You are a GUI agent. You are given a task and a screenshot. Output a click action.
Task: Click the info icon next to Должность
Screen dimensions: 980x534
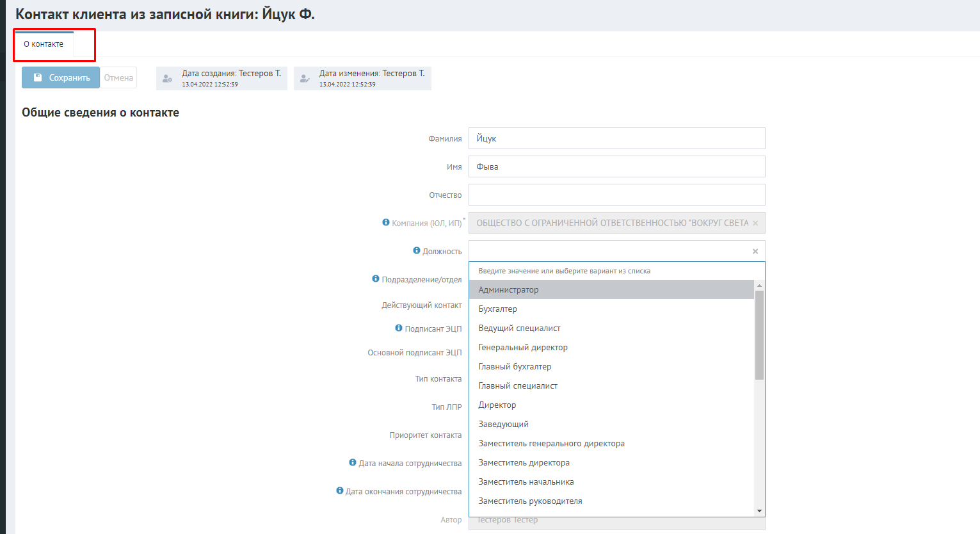tap(417, 250)
